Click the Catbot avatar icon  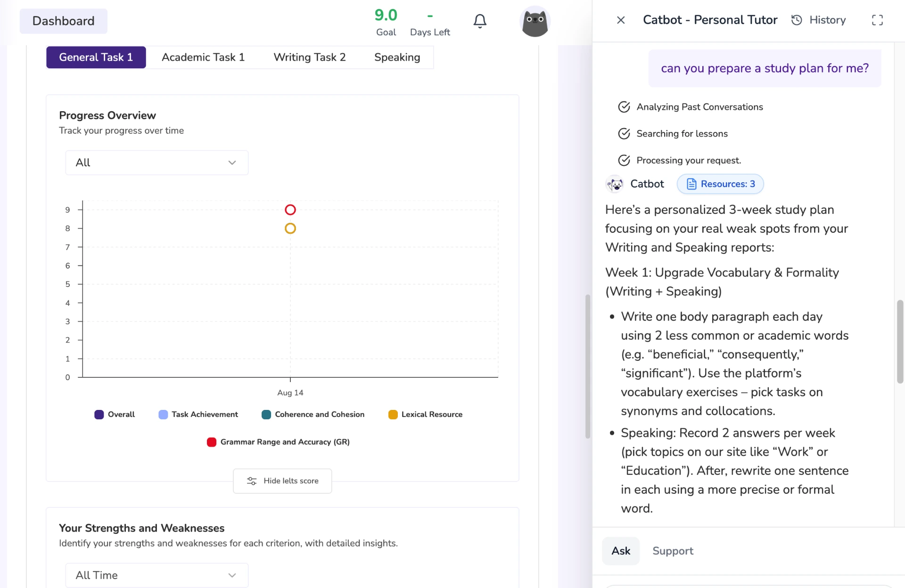pos(615,184)
